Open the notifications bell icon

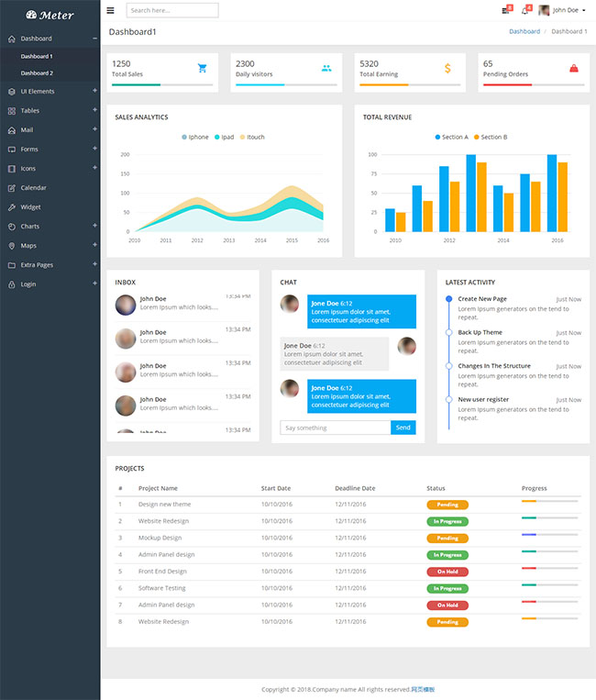coord(525,11)
